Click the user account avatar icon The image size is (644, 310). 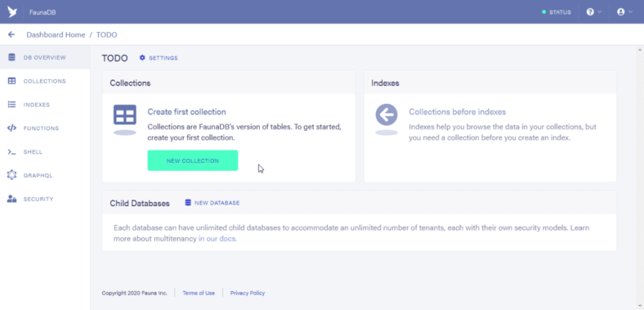pos(621,12)
